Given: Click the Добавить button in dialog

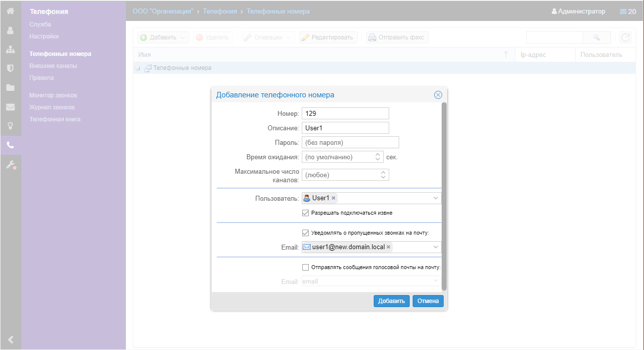Looking at the screenshot, I should [391, 301].
